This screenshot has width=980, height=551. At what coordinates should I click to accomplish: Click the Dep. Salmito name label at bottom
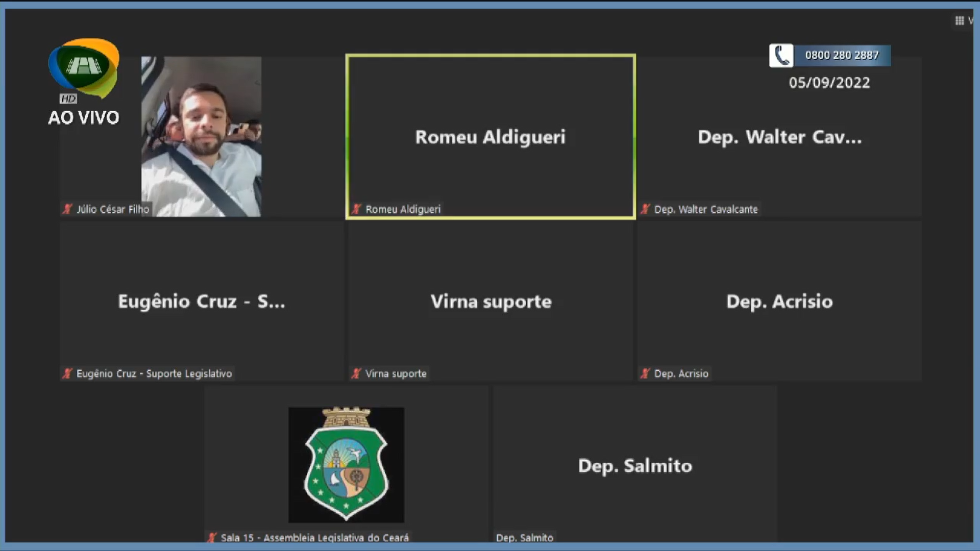coord(525,537)
